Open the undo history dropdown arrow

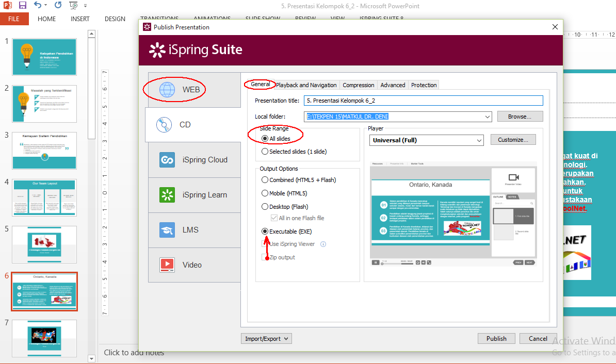(46, 6)
